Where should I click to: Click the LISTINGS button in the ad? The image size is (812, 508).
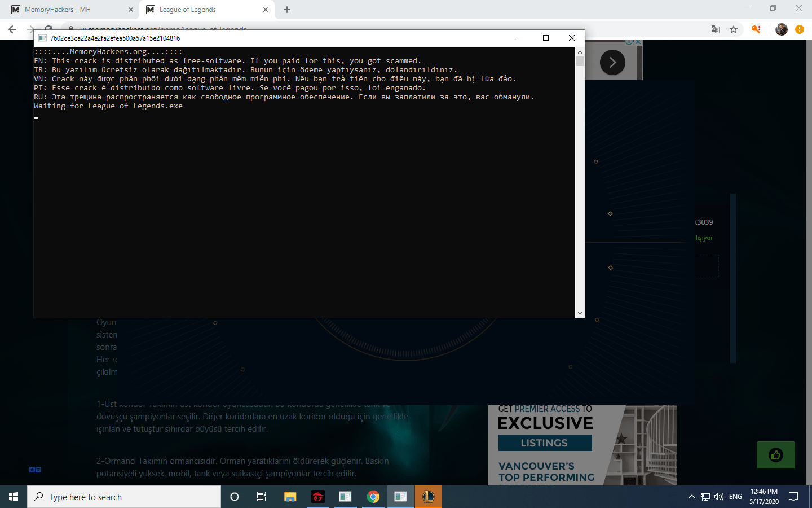545,443
